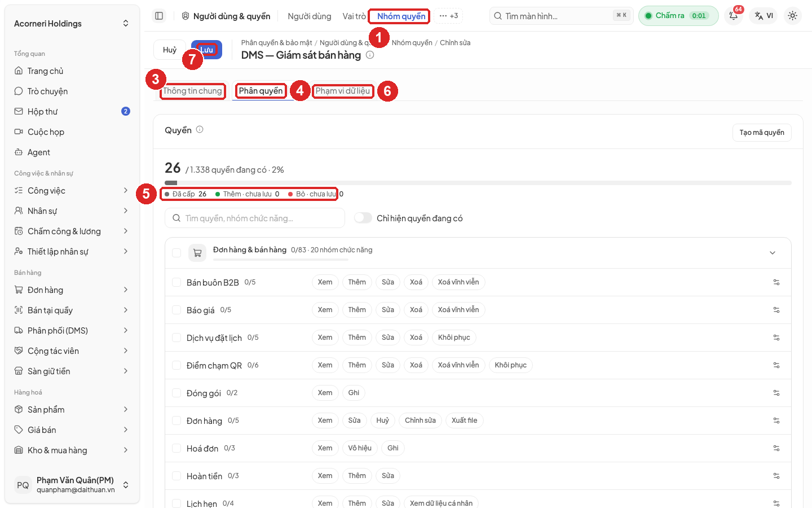Click the permissions usage progress bar

tap(478, 183)
